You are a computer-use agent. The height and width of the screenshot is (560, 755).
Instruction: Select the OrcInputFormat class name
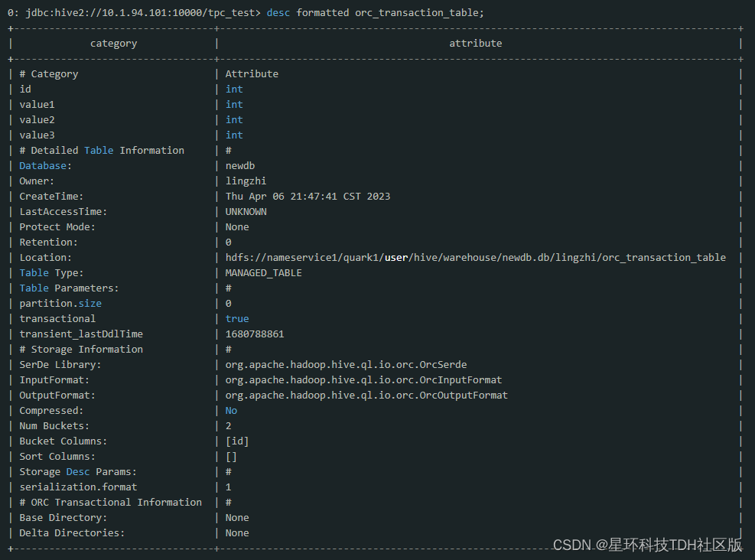tap(363, 380)
